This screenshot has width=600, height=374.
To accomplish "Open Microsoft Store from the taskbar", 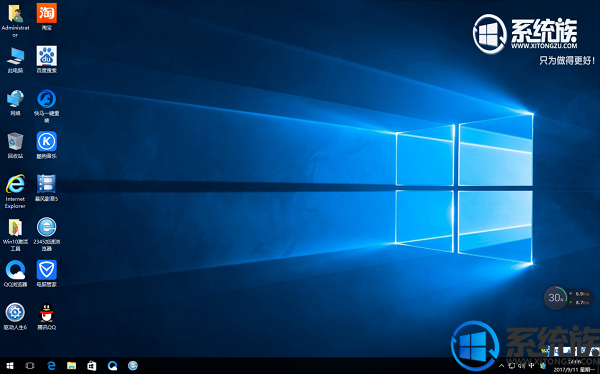I will [92, 366].
